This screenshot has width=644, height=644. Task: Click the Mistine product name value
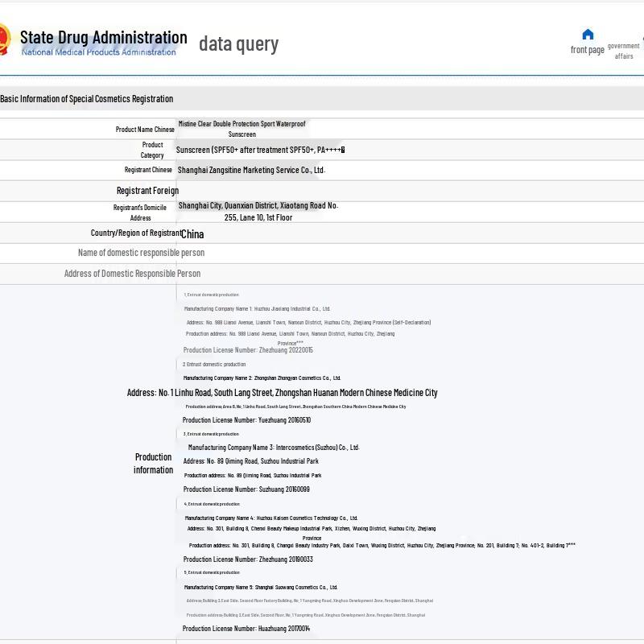[x=242, y=129]
